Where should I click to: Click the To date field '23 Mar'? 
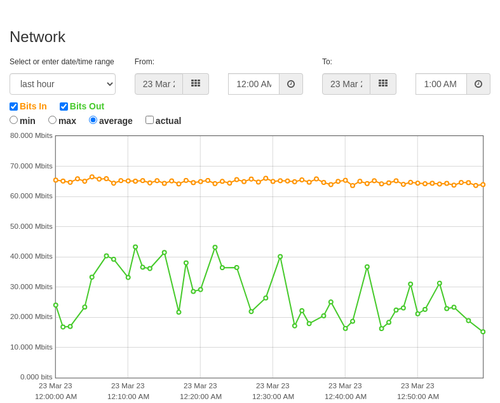(x=346, y=84)
